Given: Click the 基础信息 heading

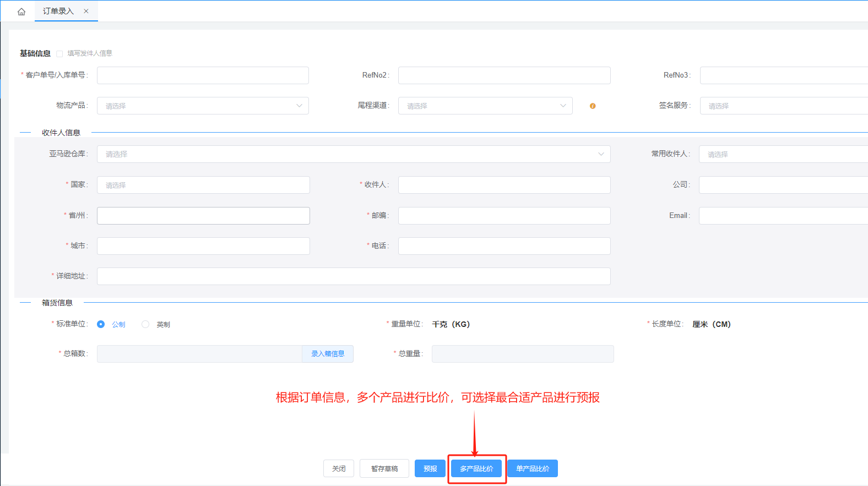Looking at the screenshot, I should (x=35, y=53).
